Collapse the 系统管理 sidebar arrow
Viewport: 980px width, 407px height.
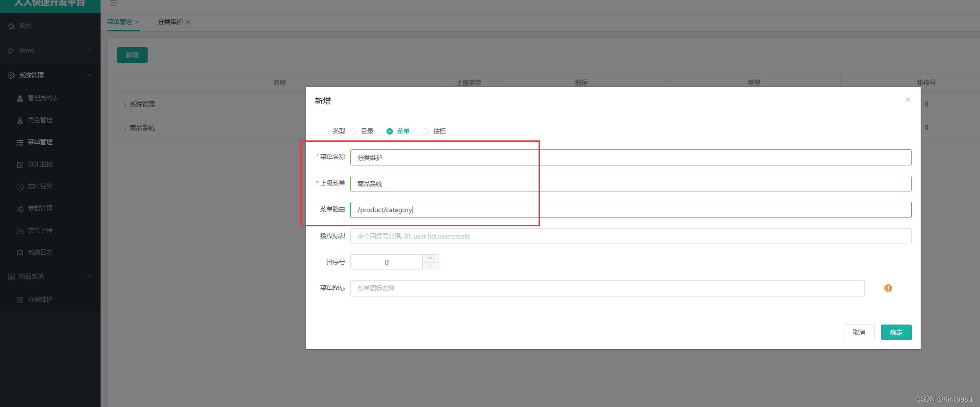coord(89,75)
